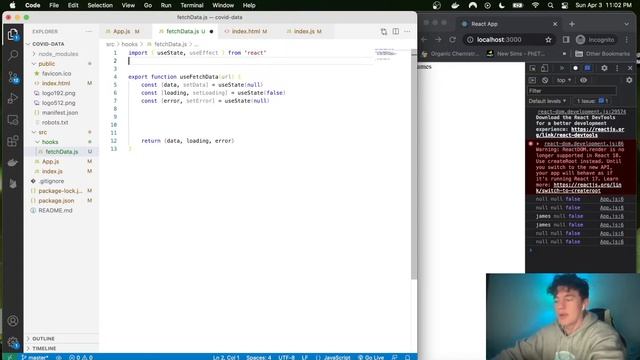Open README.md in the explorer

(x=61, y=211)
